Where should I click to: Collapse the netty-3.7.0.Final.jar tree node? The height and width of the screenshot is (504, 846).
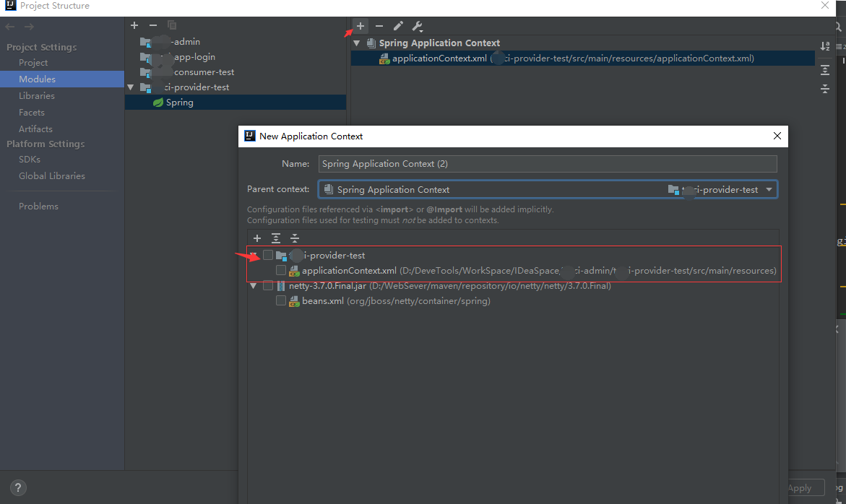point(254,285)
